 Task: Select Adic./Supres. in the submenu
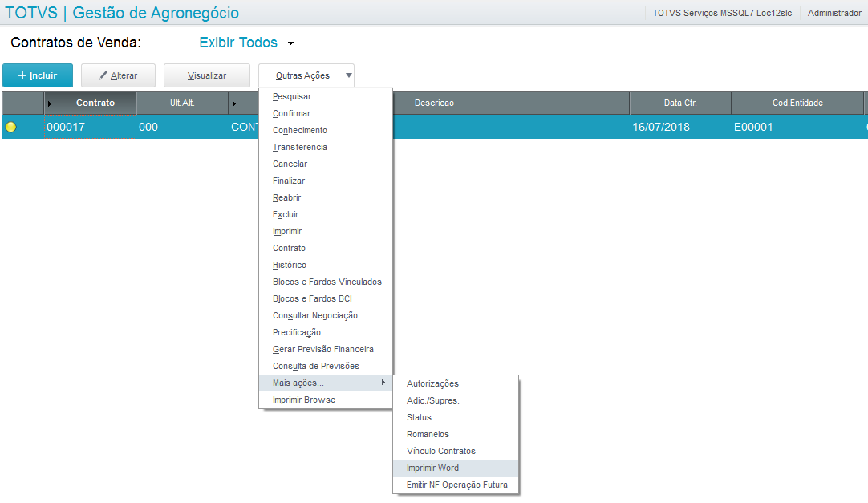456,400
